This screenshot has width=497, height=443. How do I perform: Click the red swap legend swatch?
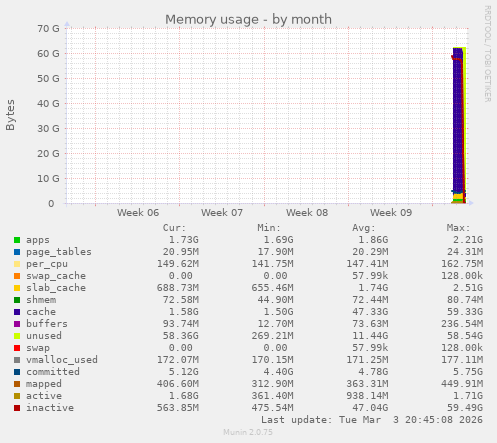pos(17,348)
